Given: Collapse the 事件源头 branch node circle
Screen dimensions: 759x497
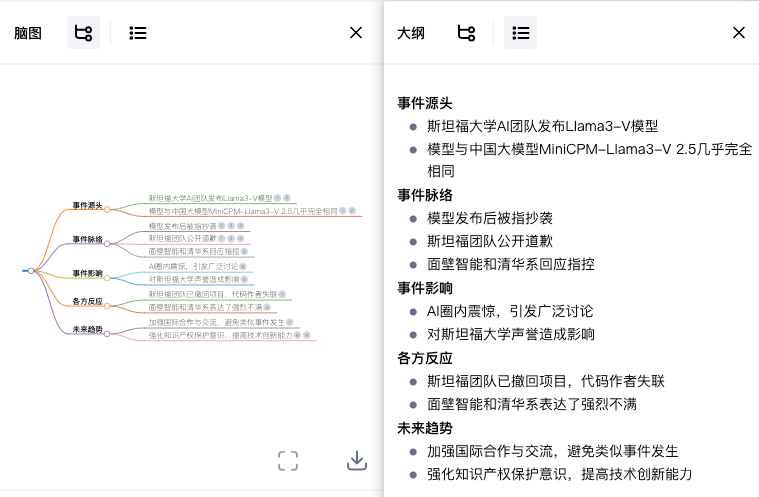Looking at the screenshot, I should [x=108, y=209].
